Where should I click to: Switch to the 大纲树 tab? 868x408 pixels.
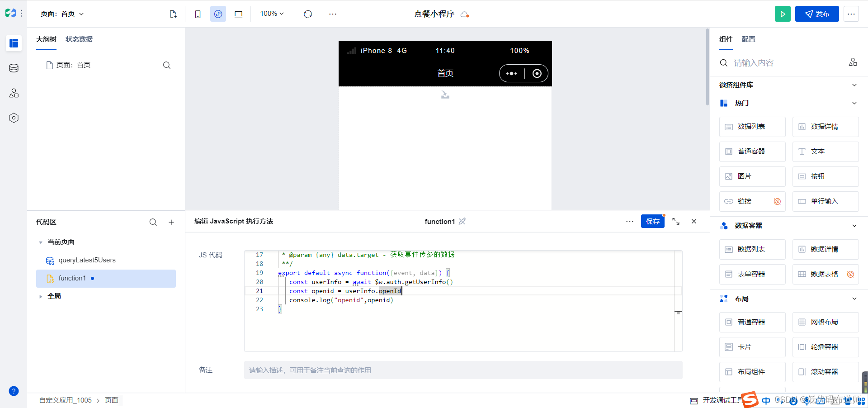[46, 39]
